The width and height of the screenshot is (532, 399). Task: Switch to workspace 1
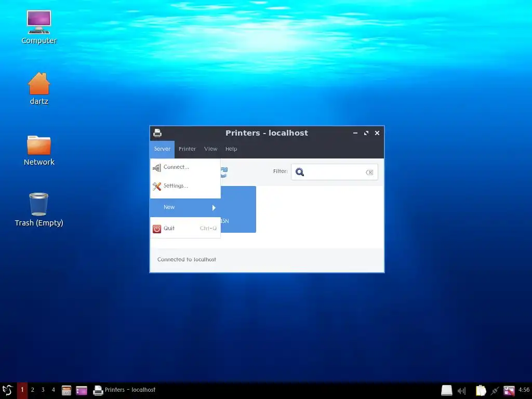pos(22,390)
